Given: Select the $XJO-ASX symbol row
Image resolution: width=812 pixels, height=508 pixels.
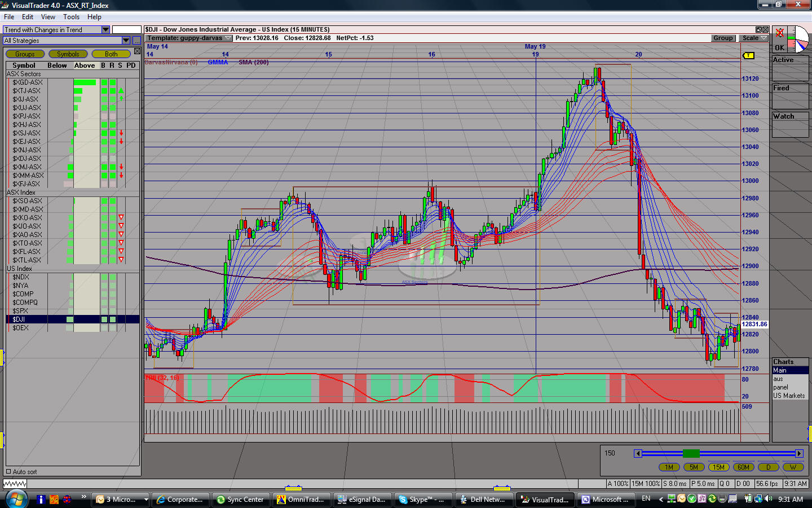Looking at the screenshot, I should (x=72, y=226).
